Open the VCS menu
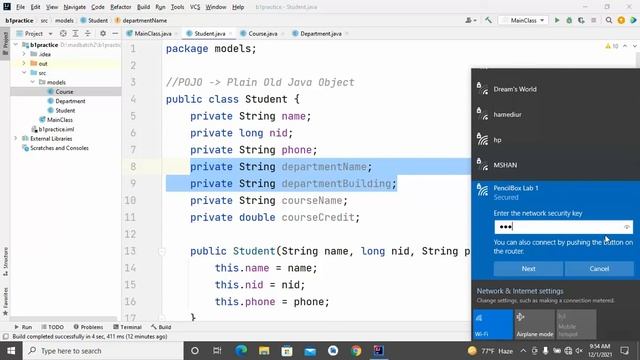The width and height of the screenshot is (640, 360). click(195, 7)
